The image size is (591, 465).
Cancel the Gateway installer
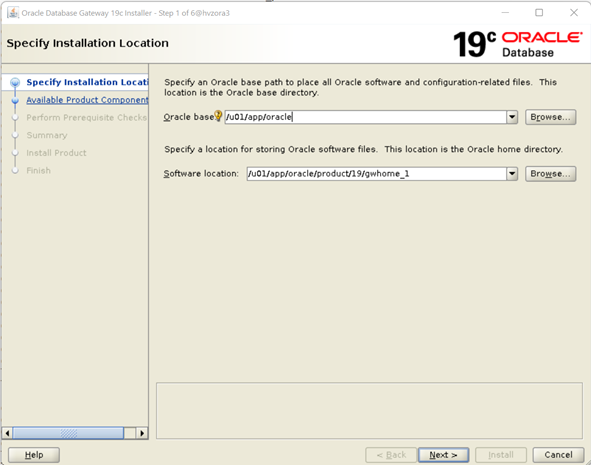558,455
